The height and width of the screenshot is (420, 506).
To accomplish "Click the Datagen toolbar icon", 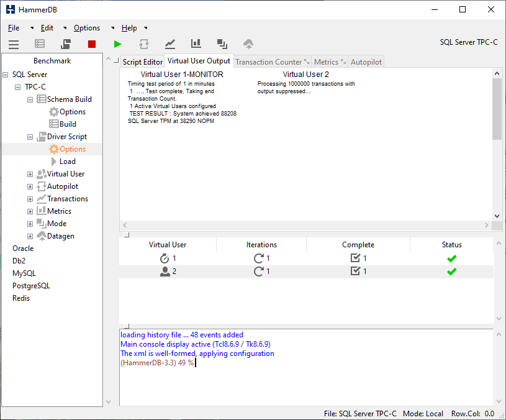I will [248, 44].
